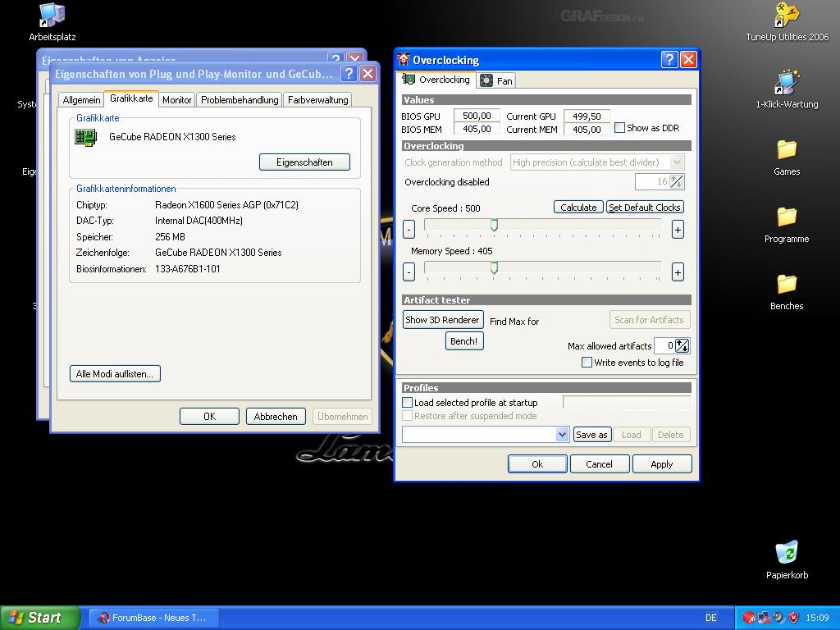840x630 pixels.
Task: Open the Monitor tab
Action: click(177, 99)
